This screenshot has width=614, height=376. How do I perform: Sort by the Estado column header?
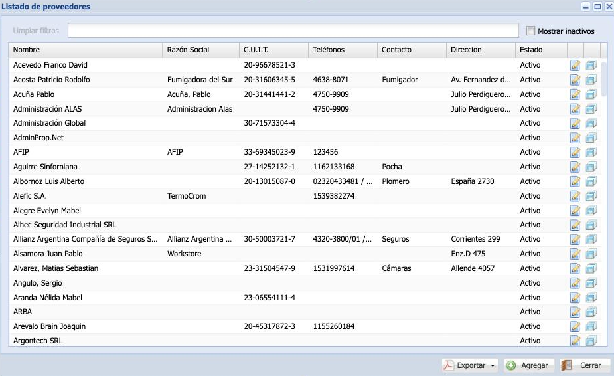(x=541, y=50)
